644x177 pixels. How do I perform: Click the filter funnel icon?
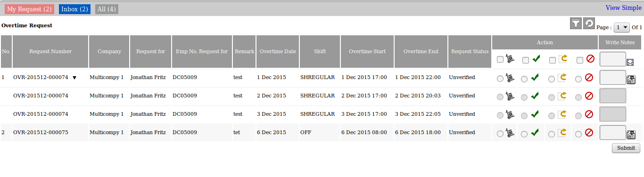[x=576, y=24]
